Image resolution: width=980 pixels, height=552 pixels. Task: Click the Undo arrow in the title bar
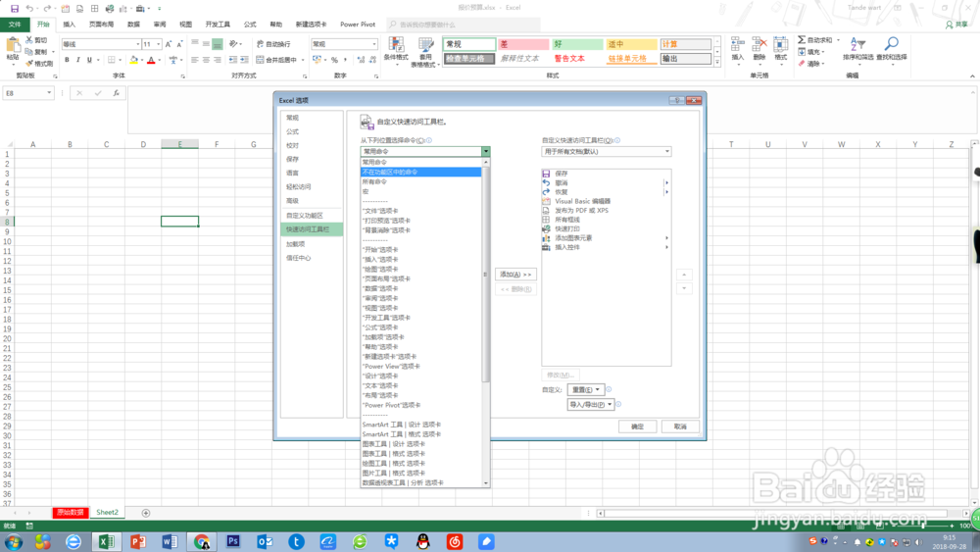coord(28,8)
